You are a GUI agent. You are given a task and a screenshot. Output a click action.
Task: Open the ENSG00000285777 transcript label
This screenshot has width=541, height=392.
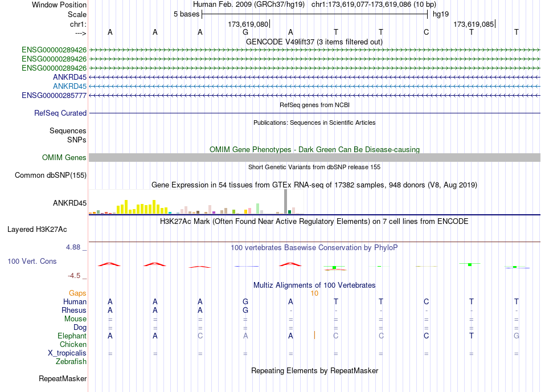coord(54,95)
